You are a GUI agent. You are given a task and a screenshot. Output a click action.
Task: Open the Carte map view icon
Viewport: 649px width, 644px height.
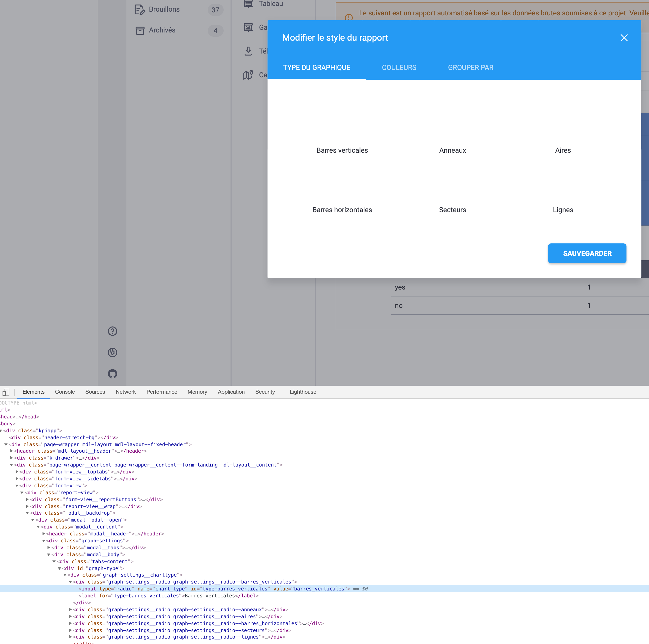click(x=248, y=75)
